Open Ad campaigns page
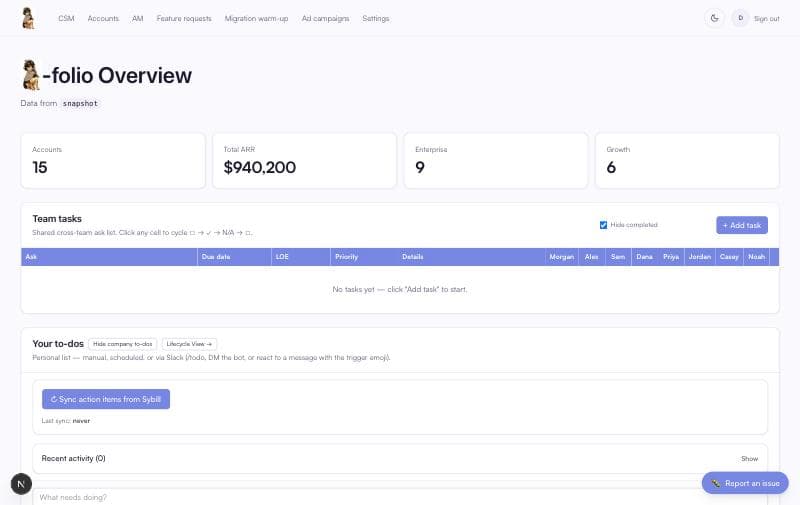Image resolution: width=800 pixels, height=505 pixels. coord(325,18)
